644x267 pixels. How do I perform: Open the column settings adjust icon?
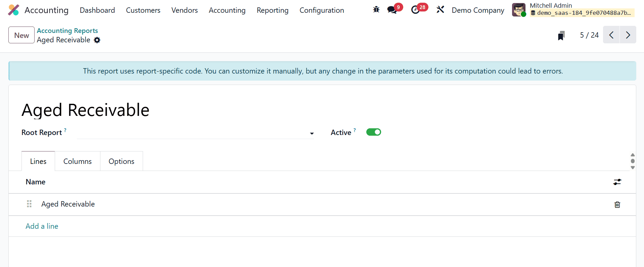617,182
